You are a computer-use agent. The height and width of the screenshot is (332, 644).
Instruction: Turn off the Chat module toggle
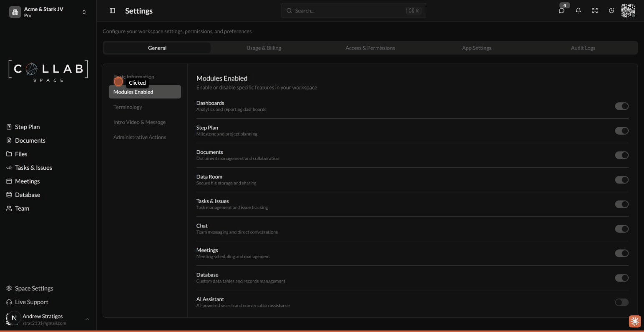click(621, 229)
